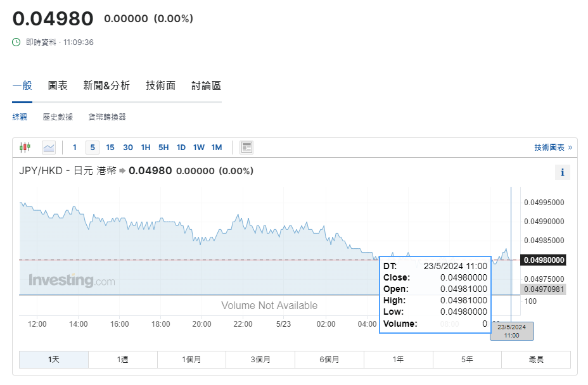Select the 30-minute interval
Viewport: 588px width, 385px height.
pyautogui.click(x=127, y=147)
